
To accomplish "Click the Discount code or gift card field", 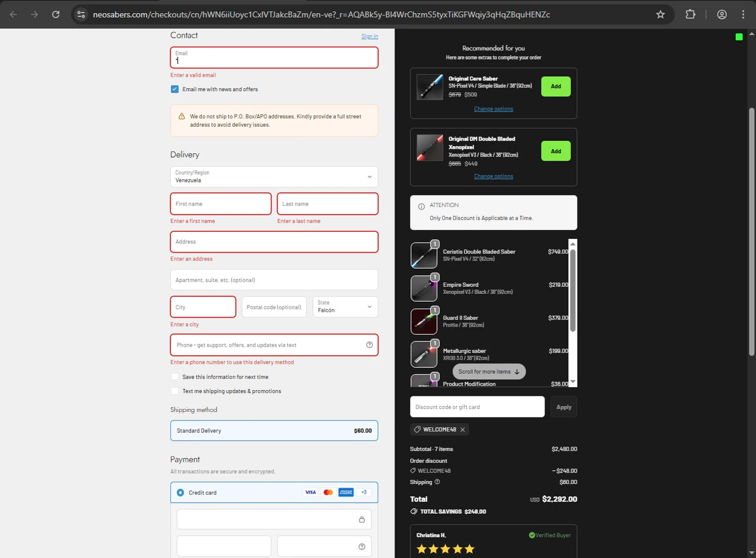I will [x=477, y=407].
